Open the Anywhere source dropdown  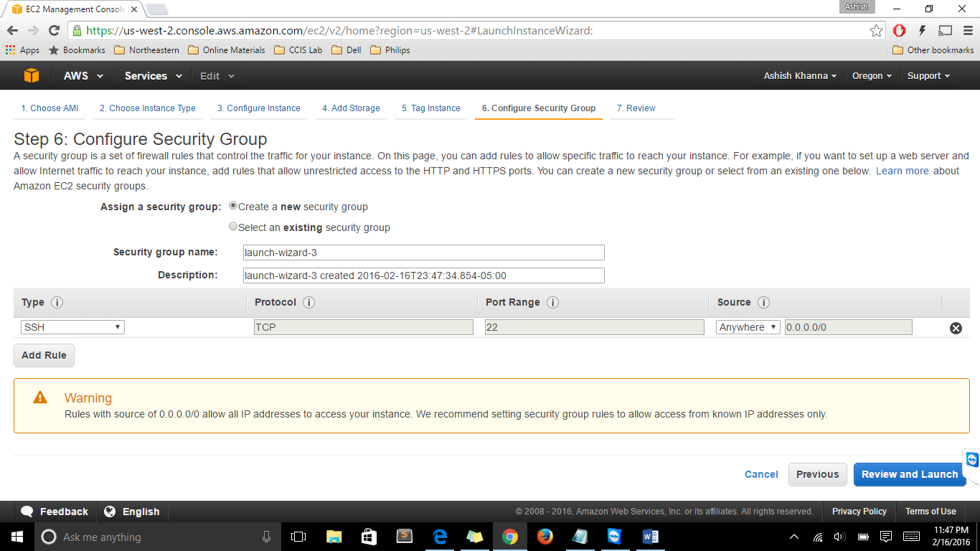(x=748, y=327)
